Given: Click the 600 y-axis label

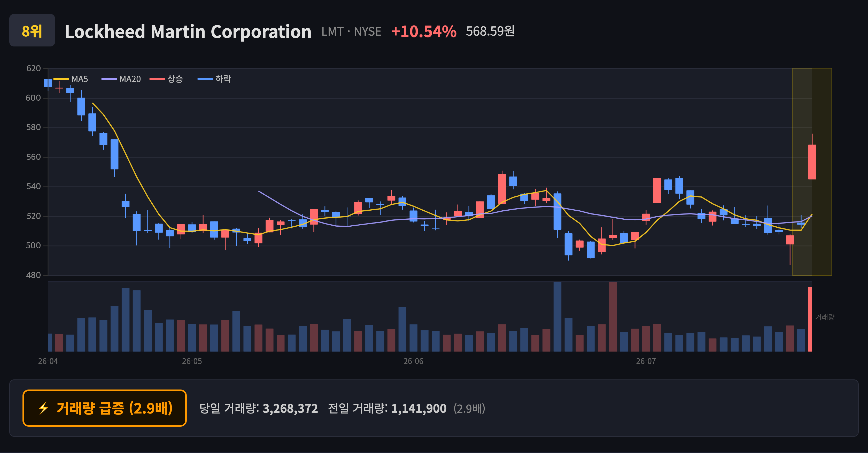Looking at the screenshot, I should click(33, 98).
